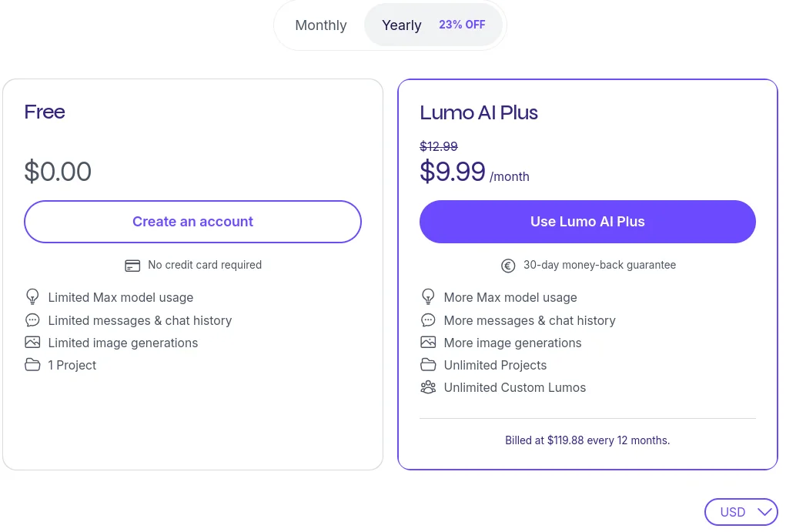Click the credit card icon

[x=132, y=266]
